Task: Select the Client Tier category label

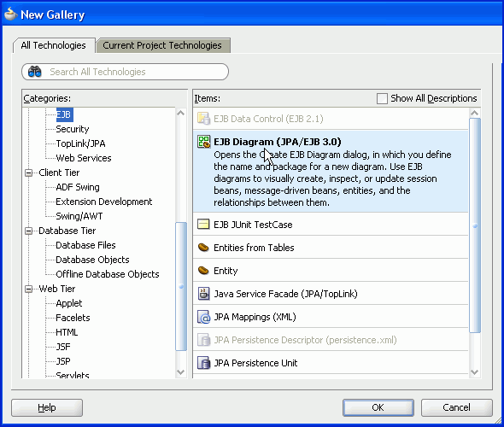Action: coord(59,173)
